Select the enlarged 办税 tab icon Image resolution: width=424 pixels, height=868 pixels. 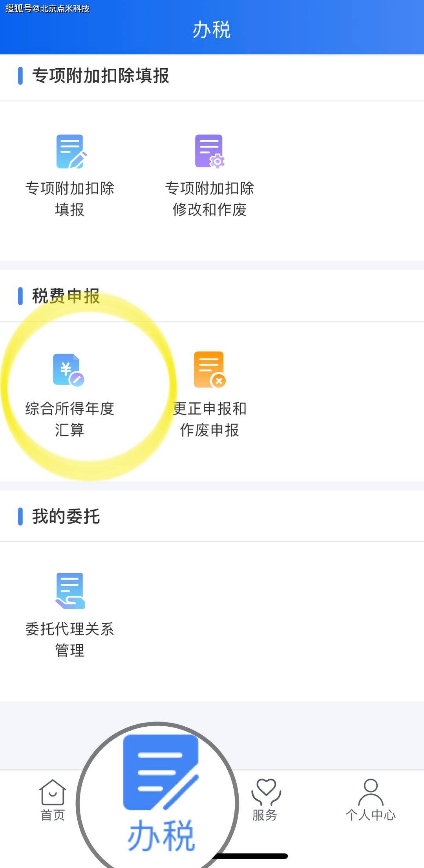[161, 772]
